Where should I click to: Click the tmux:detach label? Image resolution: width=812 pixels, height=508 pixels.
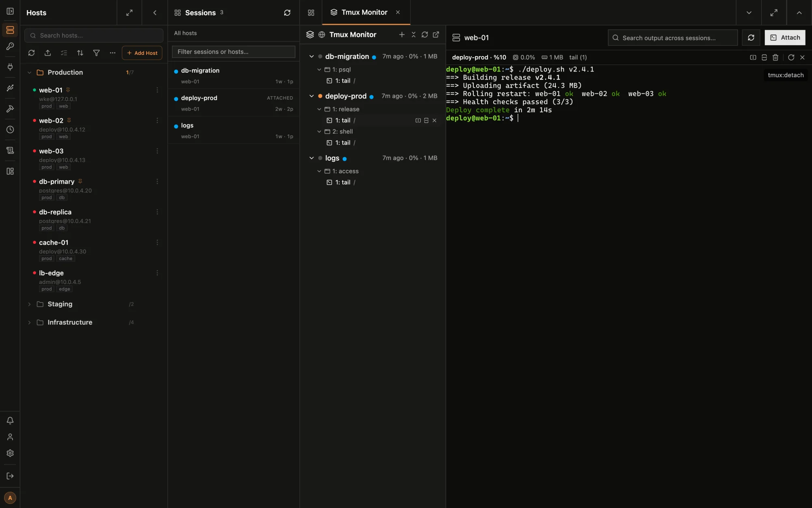[786, 75]
